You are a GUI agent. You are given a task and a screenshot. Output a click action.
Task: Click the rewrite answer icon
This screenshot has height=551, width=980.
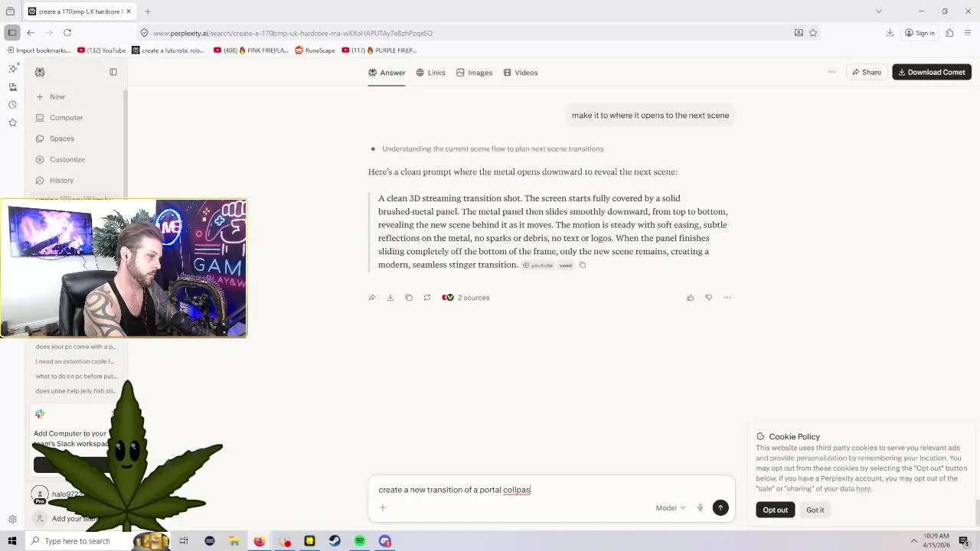pos(427,298)
